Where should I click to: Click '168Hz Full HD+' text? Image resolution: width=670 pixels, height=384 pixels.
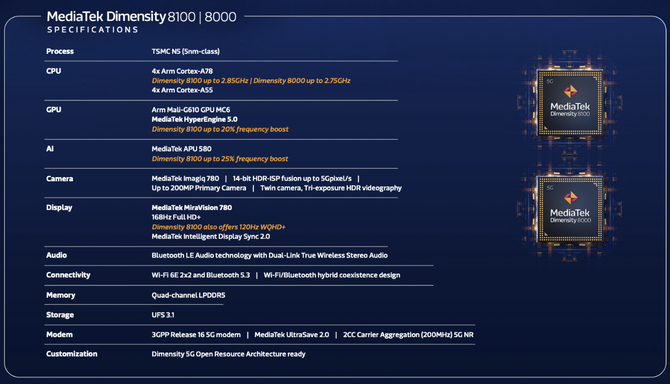pyautogui.click(x=176, y=217)
